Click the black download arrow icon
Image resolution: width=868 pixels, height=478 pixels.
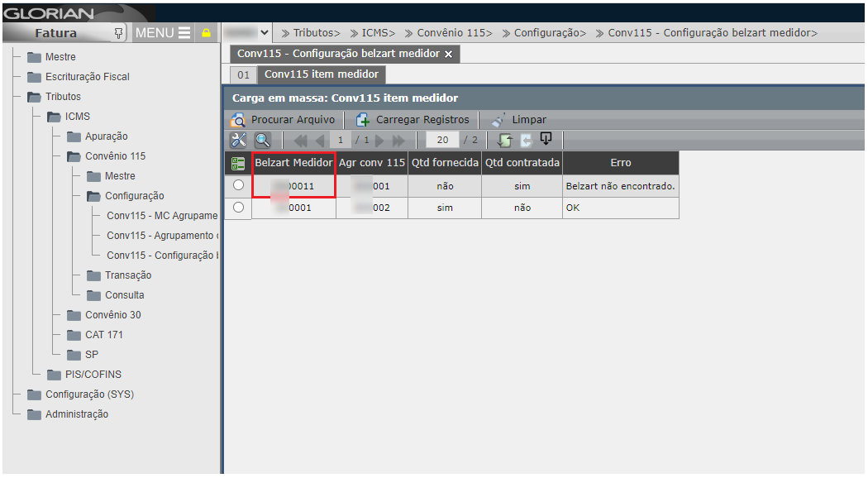[546, 139]
